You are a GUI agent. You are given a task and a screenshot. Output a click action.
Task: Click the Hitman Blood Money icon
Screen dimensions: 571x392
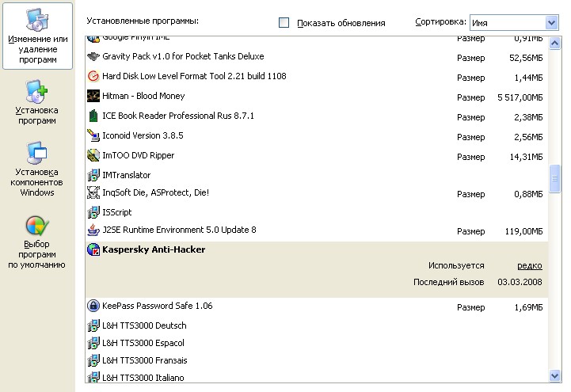(93, 96)
